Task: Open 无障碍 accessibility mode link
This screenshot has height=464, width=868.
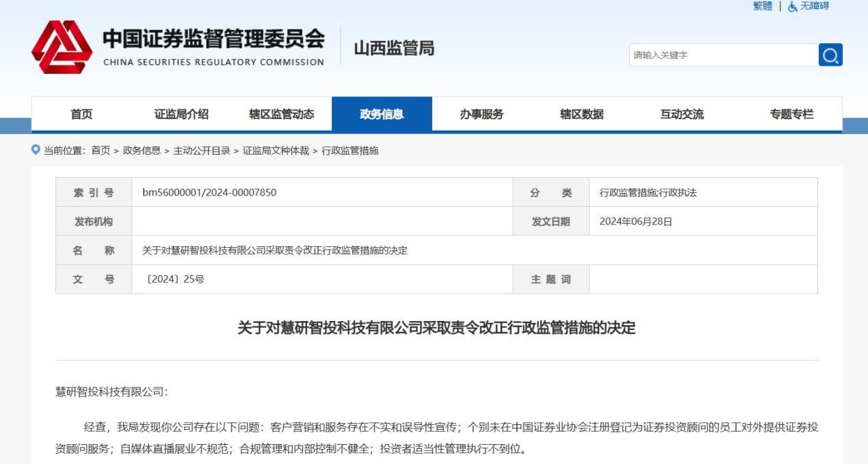Action: click(x=815, y=6)
